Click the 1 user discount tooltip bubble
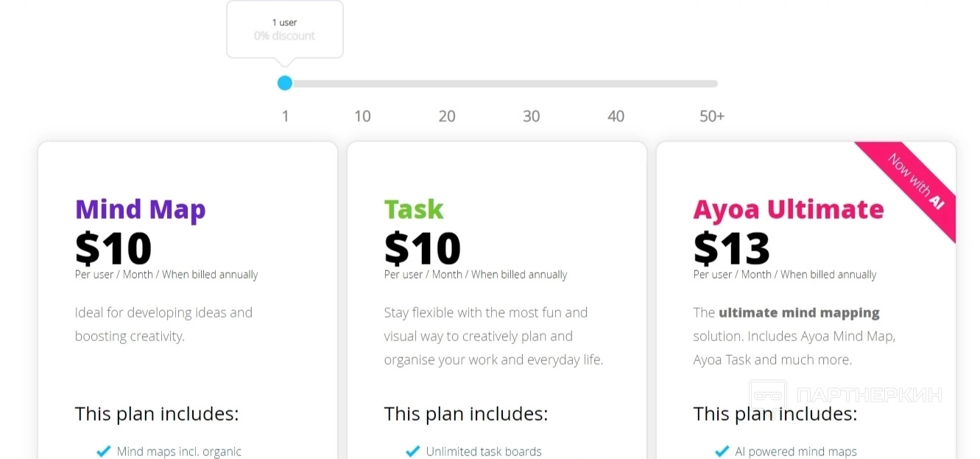The height and width of the screenshot is (459, 980). [x=284, y=29]
